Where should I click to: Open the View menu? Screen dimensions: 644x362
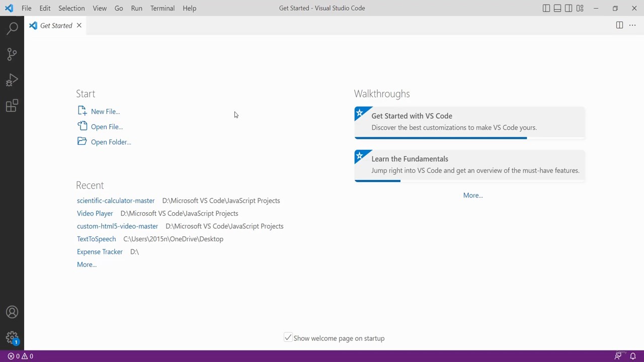[100, 8]
